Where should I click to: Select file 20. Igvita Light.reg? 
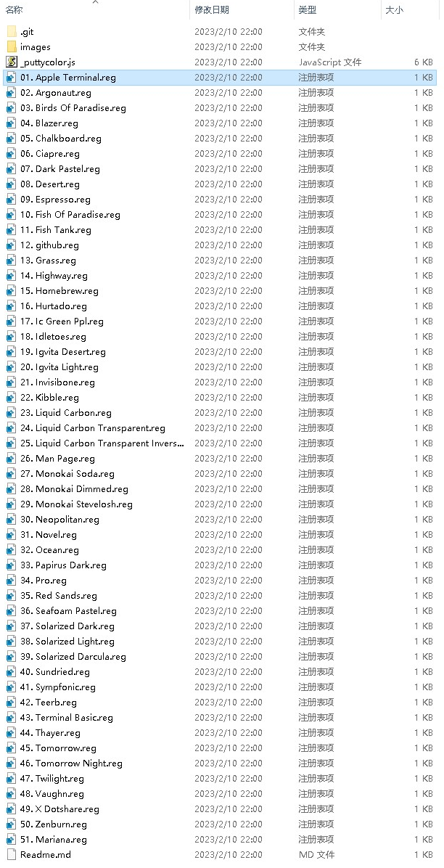click(59, 367)
